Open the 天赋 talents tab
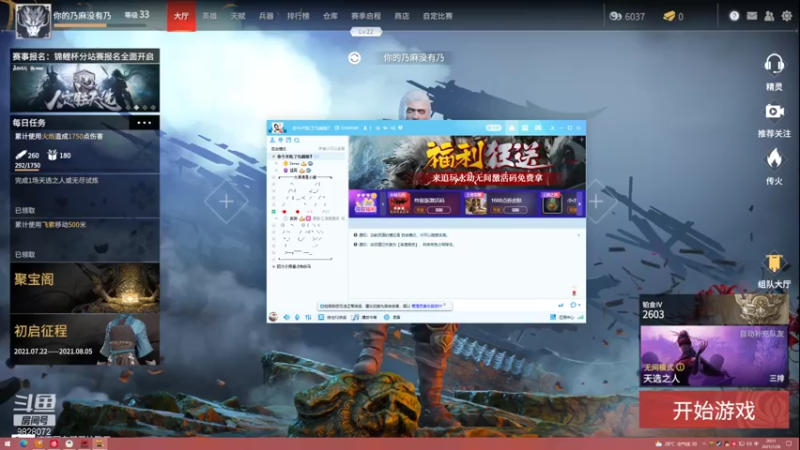The image size is (800, 450). [238, 16]
